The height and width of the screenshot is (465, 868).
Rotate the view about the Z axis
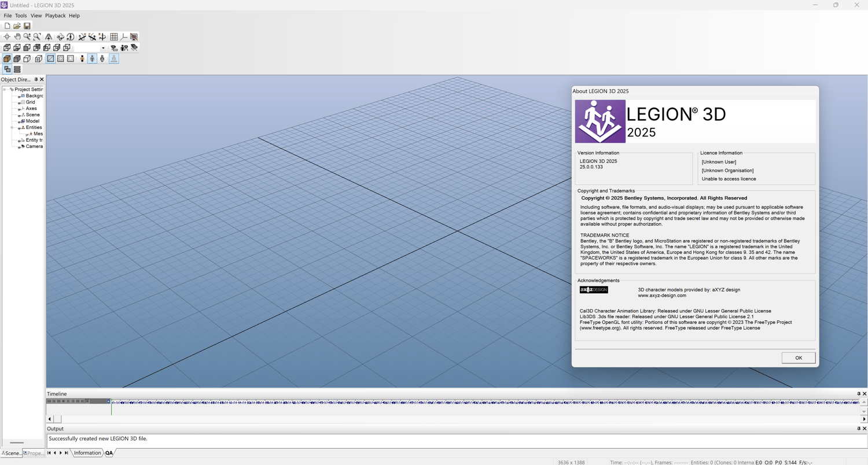click(x=102, y=37)
